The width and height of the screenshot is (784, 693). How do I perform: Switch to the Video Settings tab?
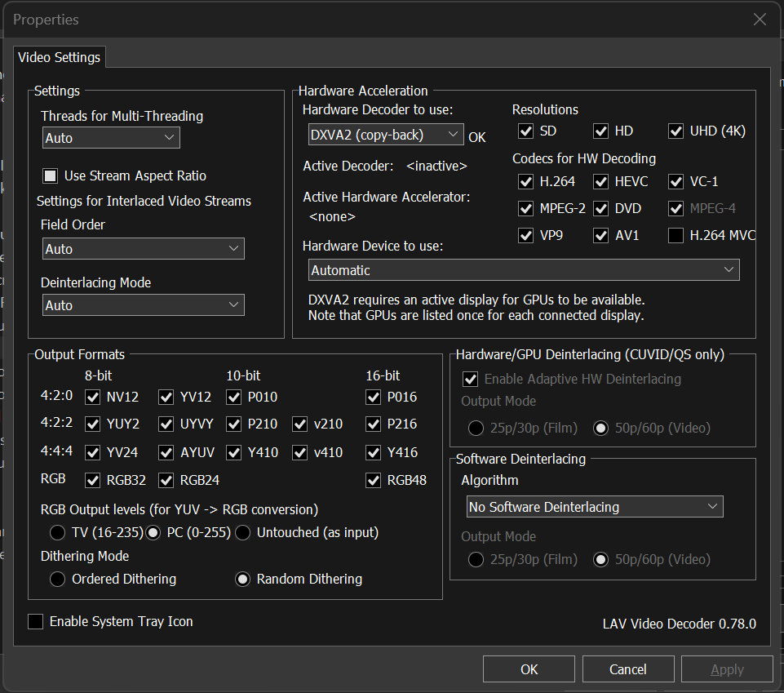[x=59, y=57]
